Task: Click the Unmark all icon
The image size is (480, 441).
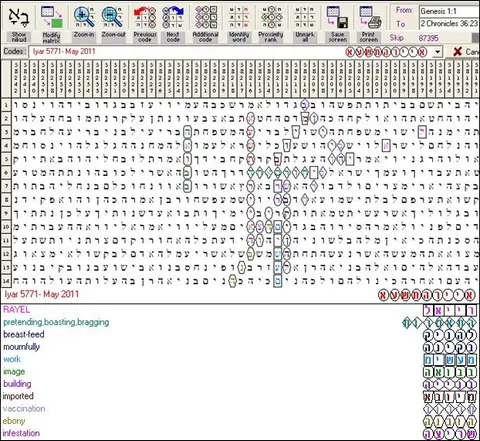Action: click(x=304, y=17)
